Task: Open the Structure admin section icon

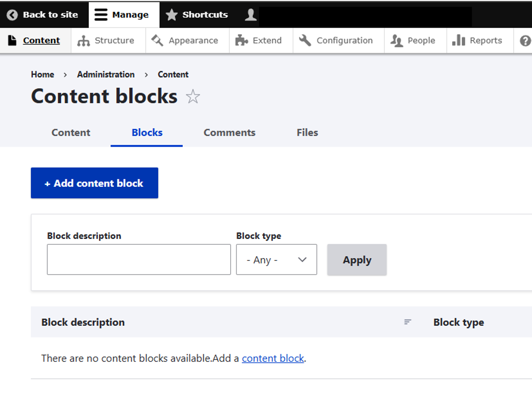Action: coord(84,41)
